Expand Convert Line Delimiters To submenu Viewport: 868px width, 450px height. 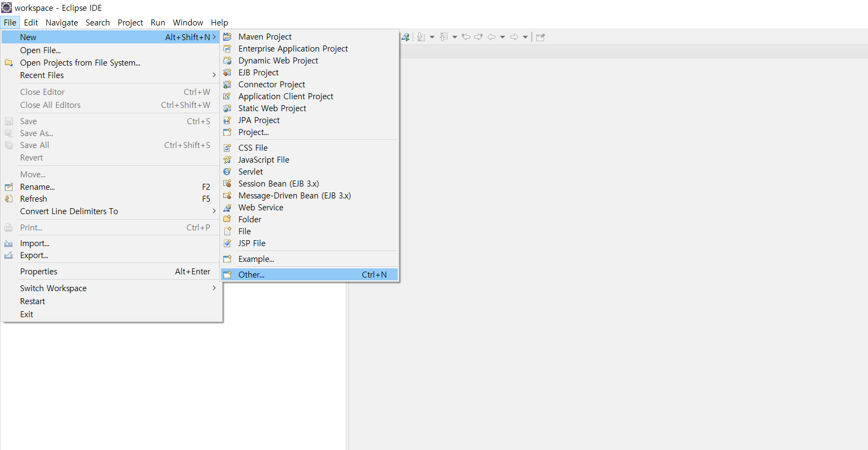214,211
